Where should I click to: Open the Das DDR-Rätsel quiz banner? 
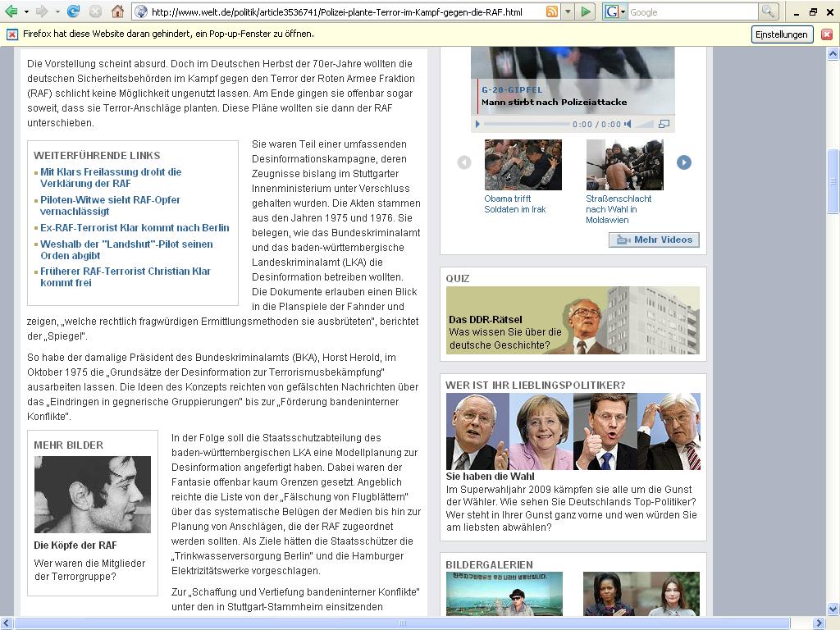point(573,321)
